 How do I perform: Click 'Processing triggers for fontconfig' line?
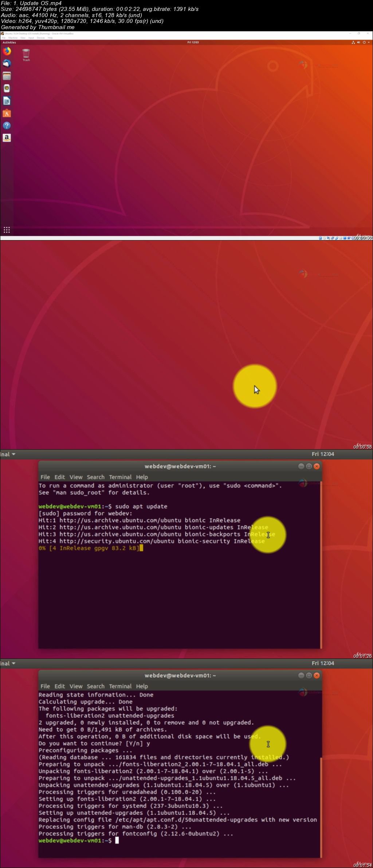[x=136, y=833]
